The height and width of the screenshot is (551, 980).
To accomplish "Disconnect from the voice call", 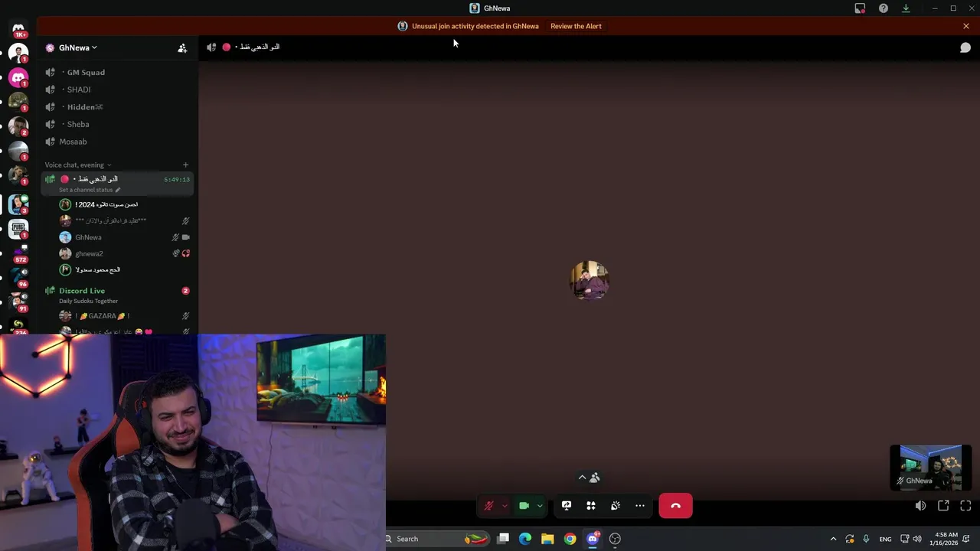I will [675, 506].
